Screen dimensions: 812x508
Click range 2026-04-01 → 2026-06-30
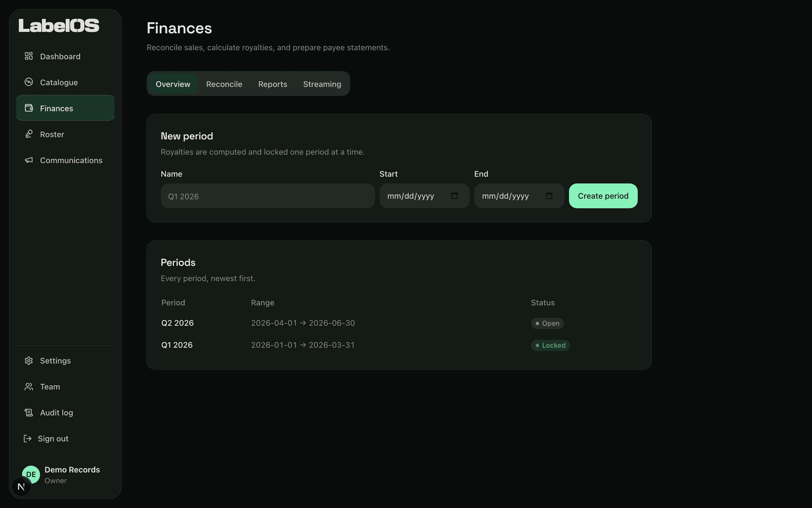(x=303, y=323)
